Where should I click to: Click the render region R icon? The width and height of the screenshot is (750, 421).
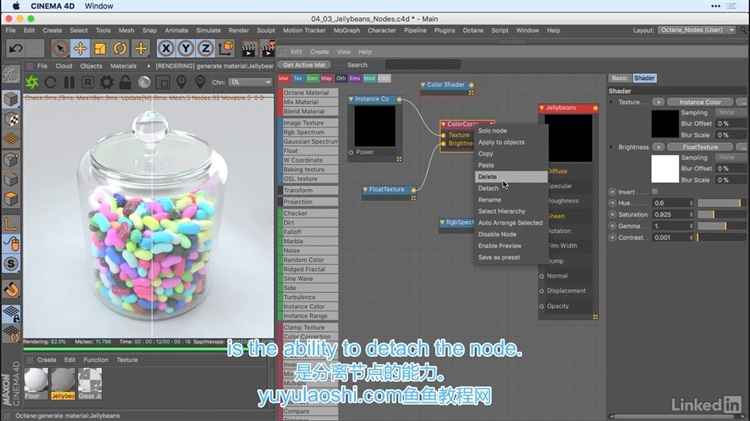88,82
